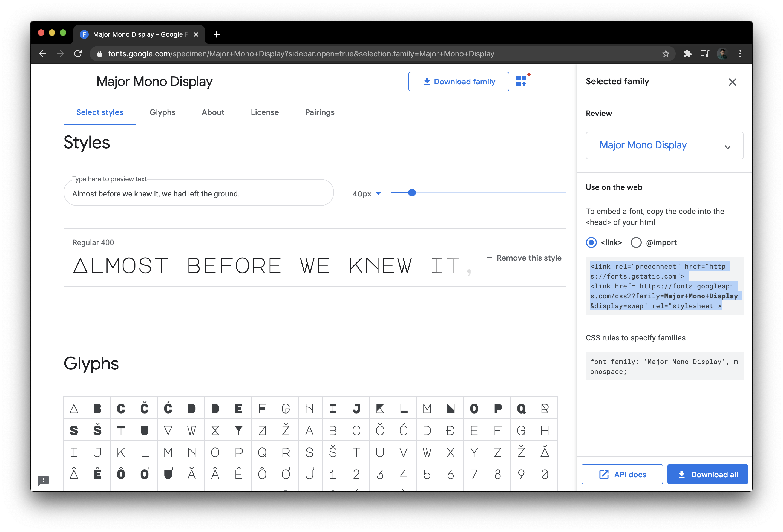Click the px size dropdown arrow
Screen dimensions: 783x532
tap(378, 193)
